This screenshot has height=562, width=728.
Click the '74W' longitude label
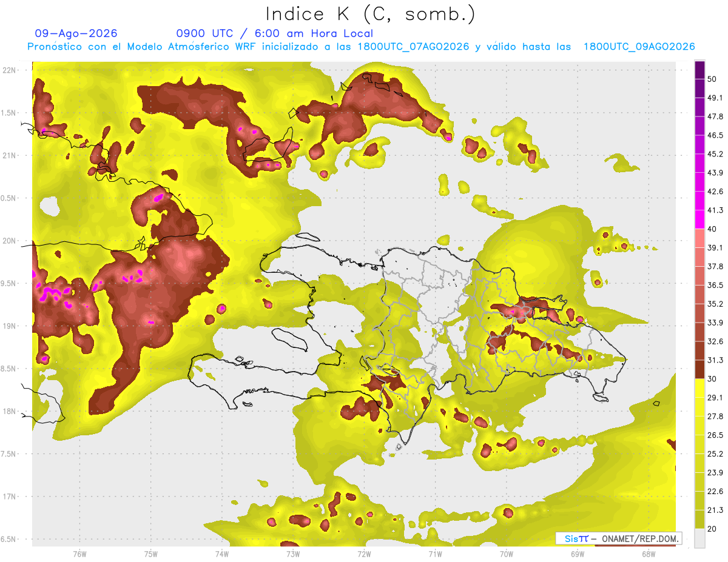[x=221, y=554]
